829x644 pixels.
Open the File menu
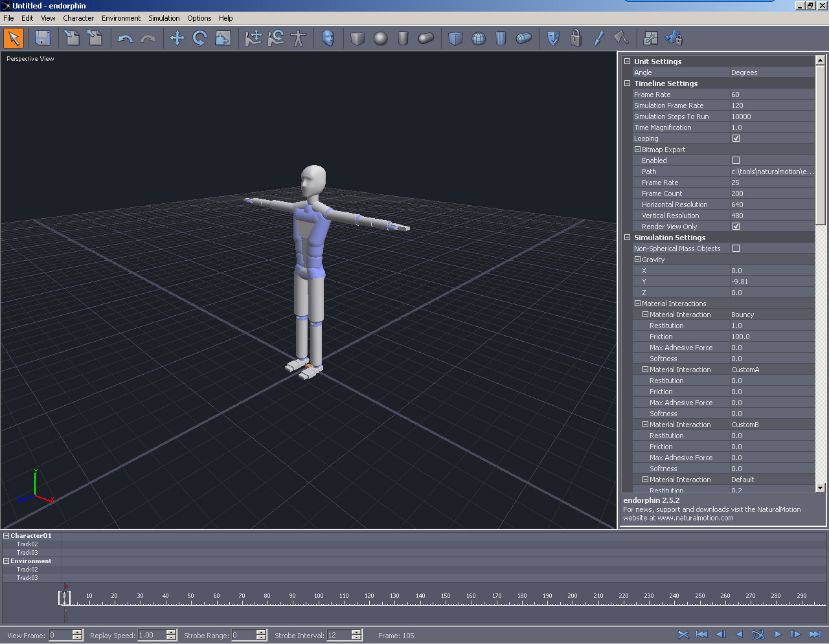point(8,18)
